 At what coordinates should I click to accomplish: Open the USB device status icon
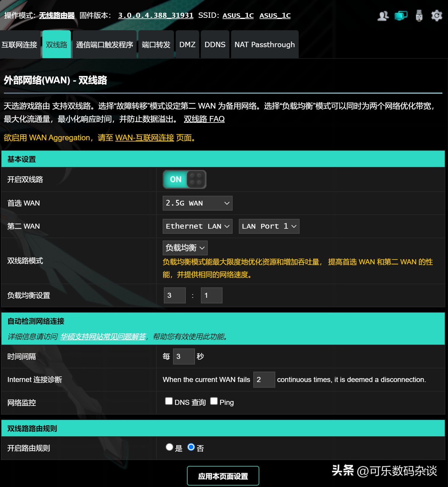click(x=419, y=16)
